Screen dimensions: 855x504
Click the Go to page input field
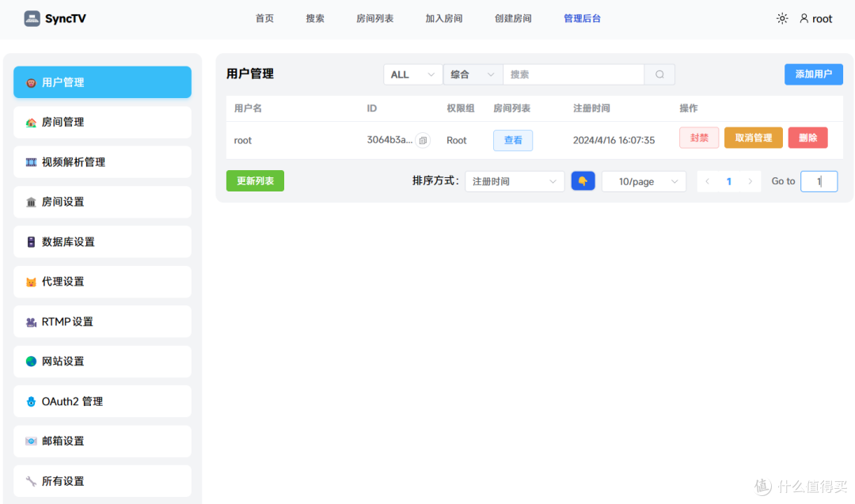(819, 181)
